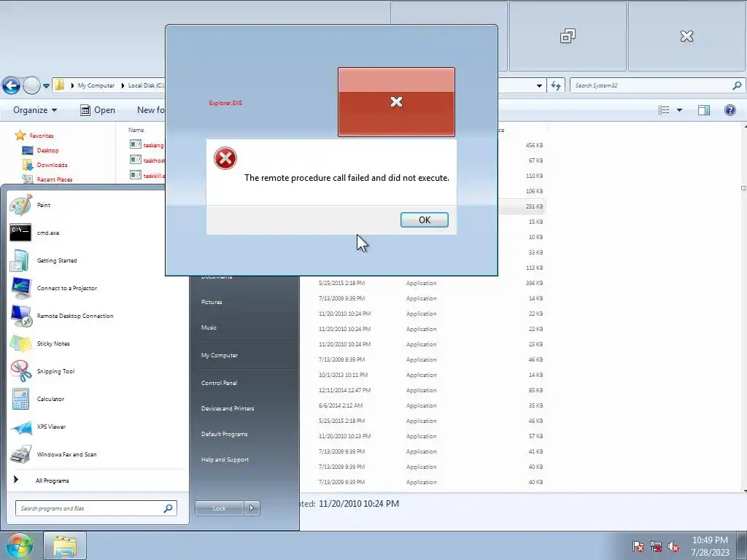Click the network tray icon
This screenshot has width=747, height=560.
click(656, 547)
